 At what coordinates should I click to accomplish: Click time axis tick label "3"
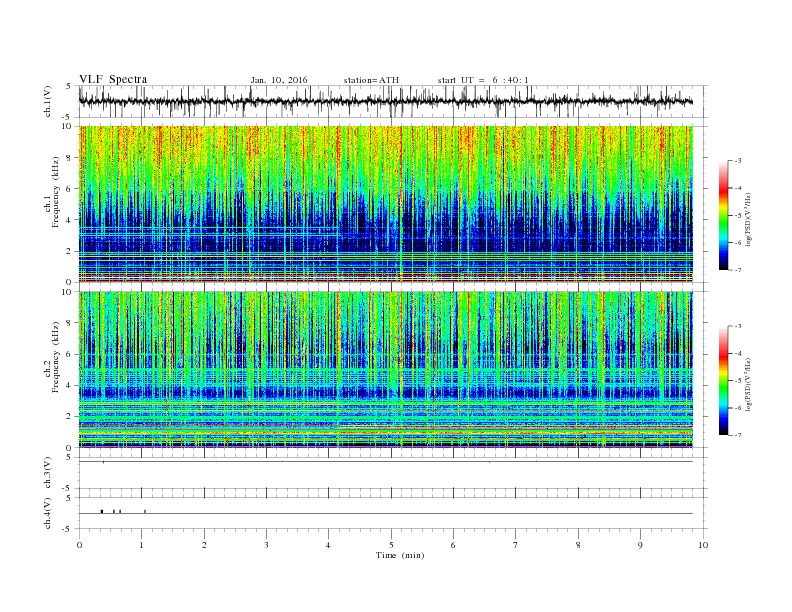tap(266, 545)
